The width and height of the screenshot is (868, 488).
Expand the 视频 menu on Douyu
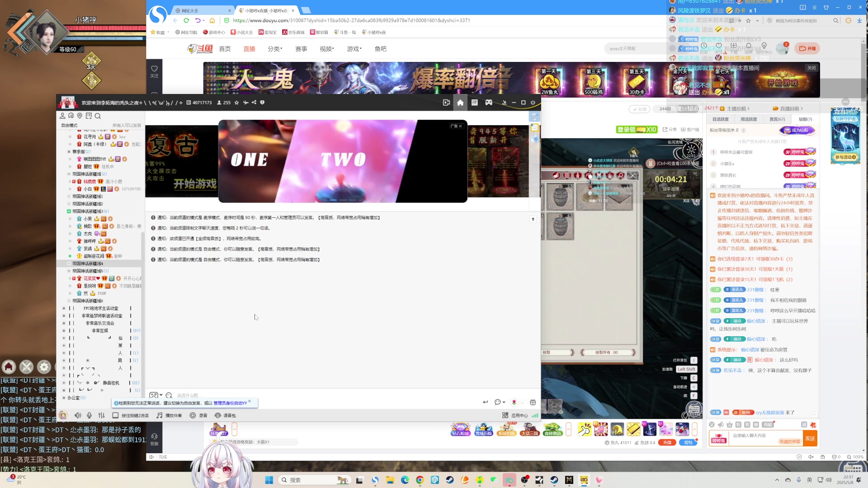(x=327, y=49)
